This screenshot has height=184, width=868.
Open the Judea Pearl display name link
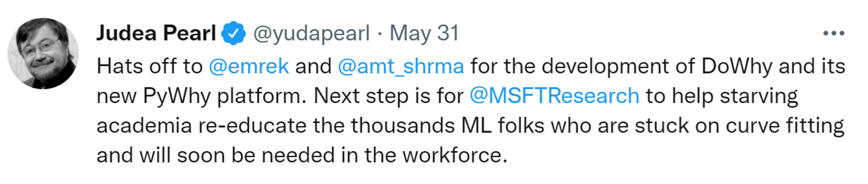(156, 33)
